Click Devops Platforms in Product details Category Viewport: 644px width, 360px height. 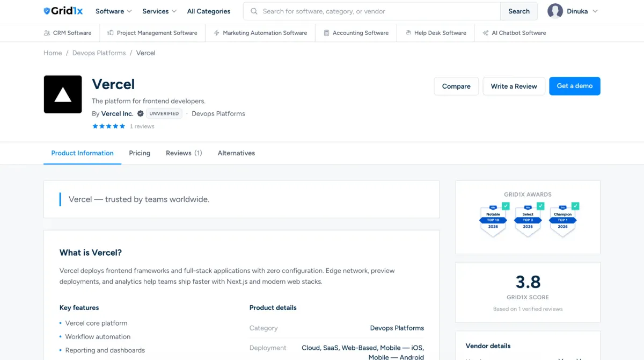pos(397,328)
